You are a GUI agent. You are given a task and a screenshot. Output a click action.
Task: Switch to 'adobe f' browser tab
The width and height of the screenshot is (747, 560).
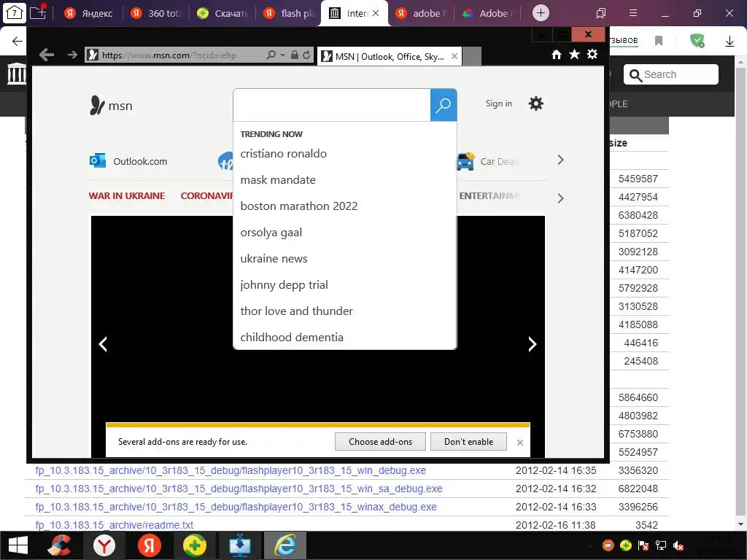421,13
